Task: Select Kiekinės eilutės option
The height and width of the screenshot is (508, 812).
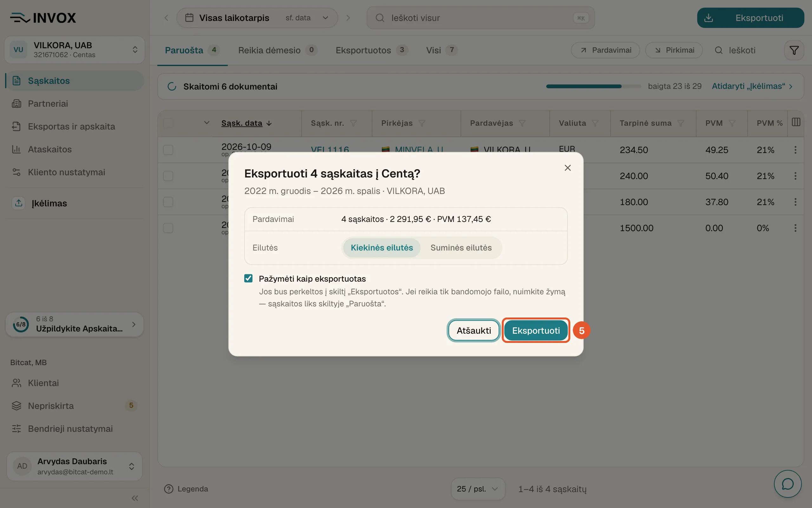Action: pyautogui.click(x=382, y=248)
